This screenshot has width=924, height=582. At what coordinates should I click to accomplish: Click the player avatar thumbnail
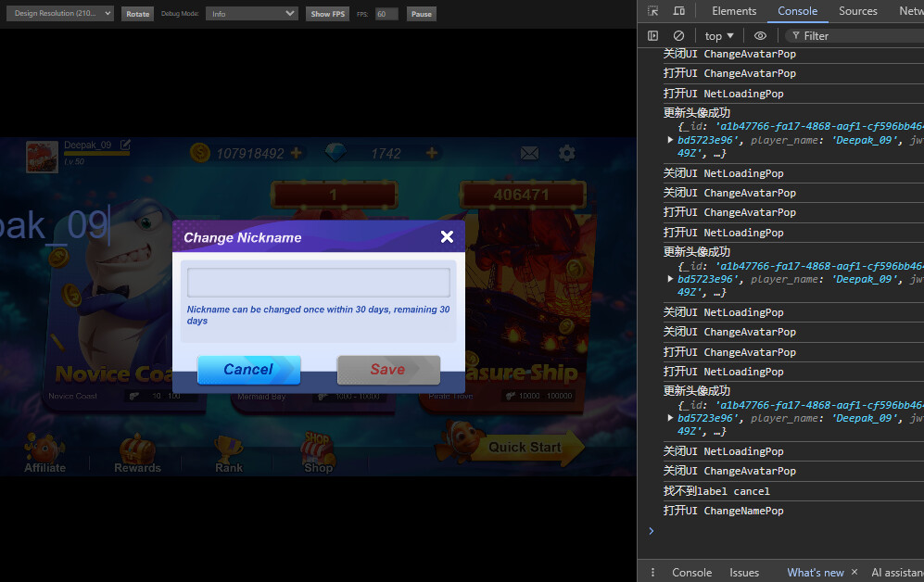[42, 157]
